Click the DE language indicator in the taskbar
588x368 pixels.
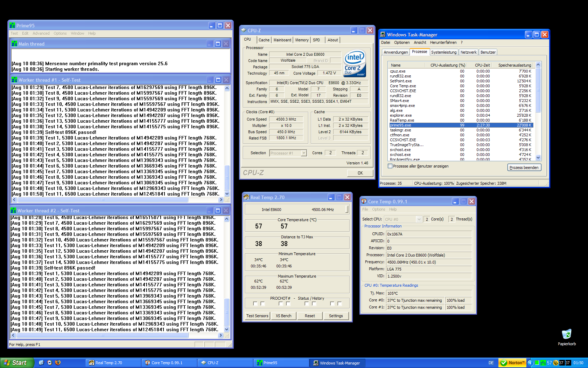point(491,363)
